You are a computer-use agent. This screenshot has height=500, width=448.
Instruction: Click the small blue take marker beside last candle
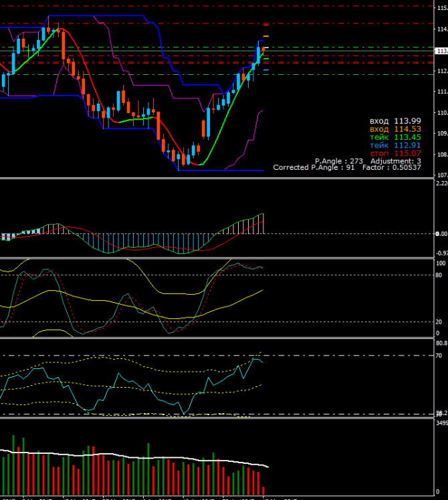266,70
